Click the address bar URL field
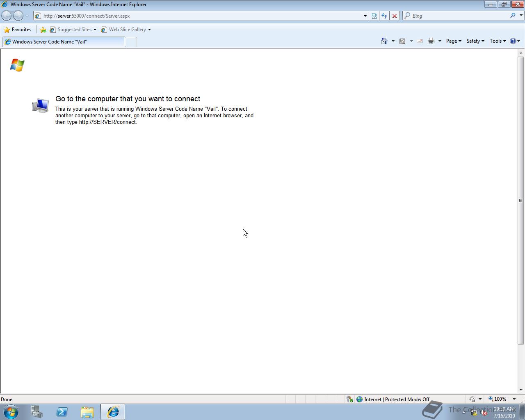525x420 pixels. pos(199,16)
